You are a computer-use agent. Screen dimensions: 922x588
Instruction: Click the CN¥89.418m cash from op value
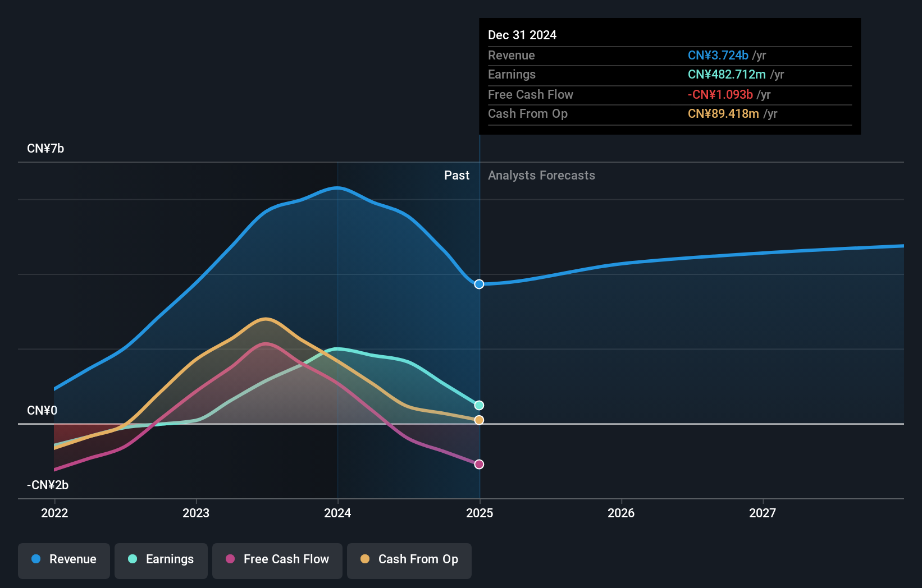click(x=723, y=114)
